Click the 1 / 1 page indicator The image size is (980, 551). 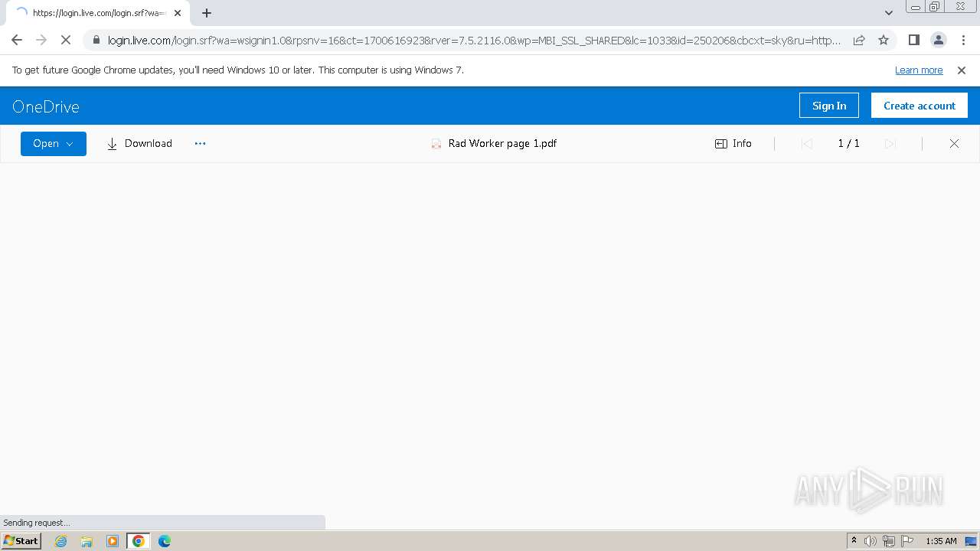(848, 143)
